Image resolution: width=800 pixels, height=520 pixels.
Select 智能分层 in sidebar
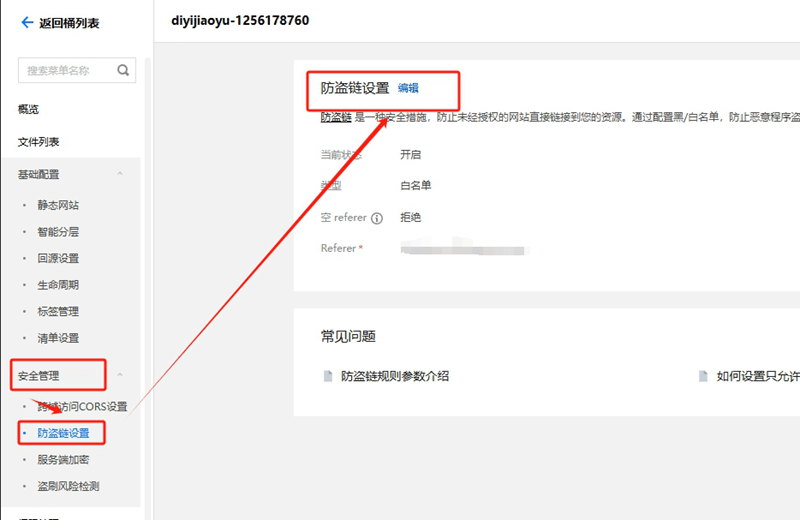click(58, 231)
